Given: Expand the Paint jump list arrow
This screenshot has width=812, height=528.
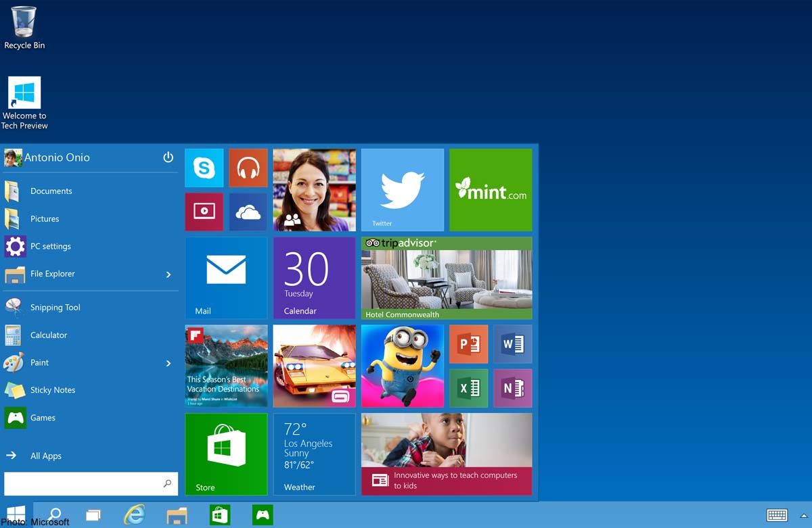Looking at the screenshot, I should pos(168,364).
